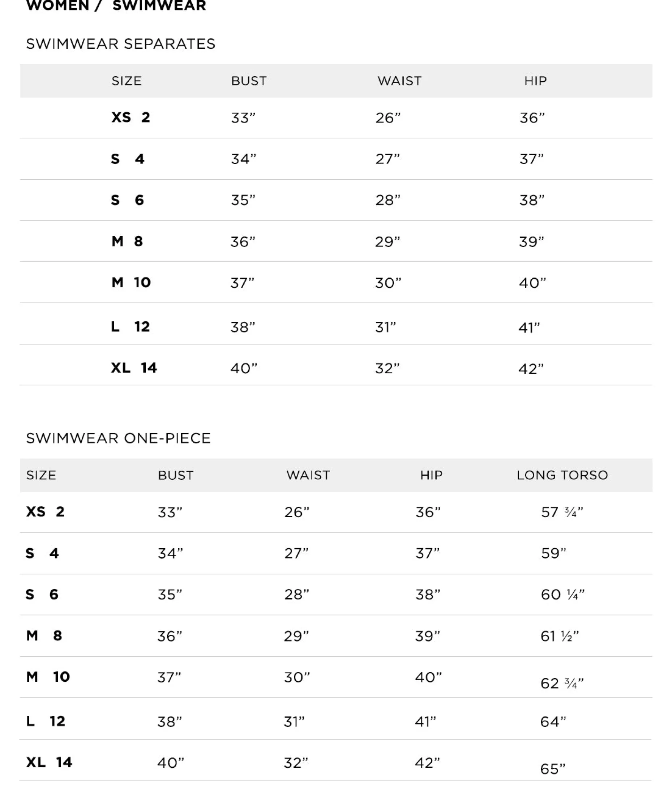672x797 pixels.
Task: Click the Swimwear One-Piece section heading
Action: pos(118,438)
